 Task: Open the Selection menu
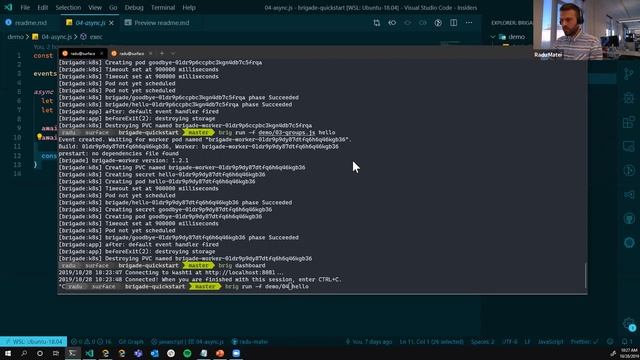[x=68, y=7]
